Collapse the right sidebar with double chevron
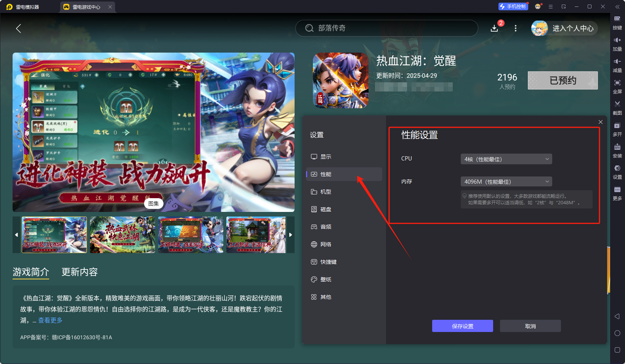625x364 pixels. (617, 7)
